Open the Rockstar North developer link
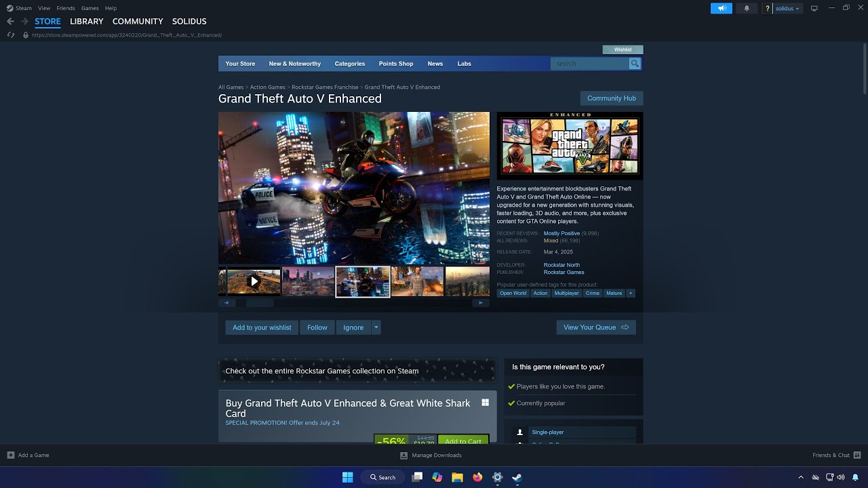This screenshot has height=488, width=868. [x=561, y=265]
